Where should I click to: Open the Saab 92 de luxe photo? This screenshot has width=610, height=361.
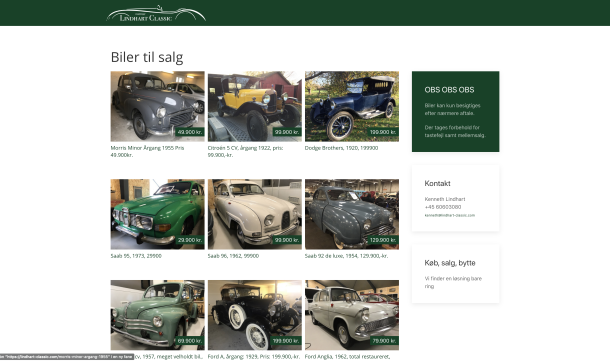point(352,214)
